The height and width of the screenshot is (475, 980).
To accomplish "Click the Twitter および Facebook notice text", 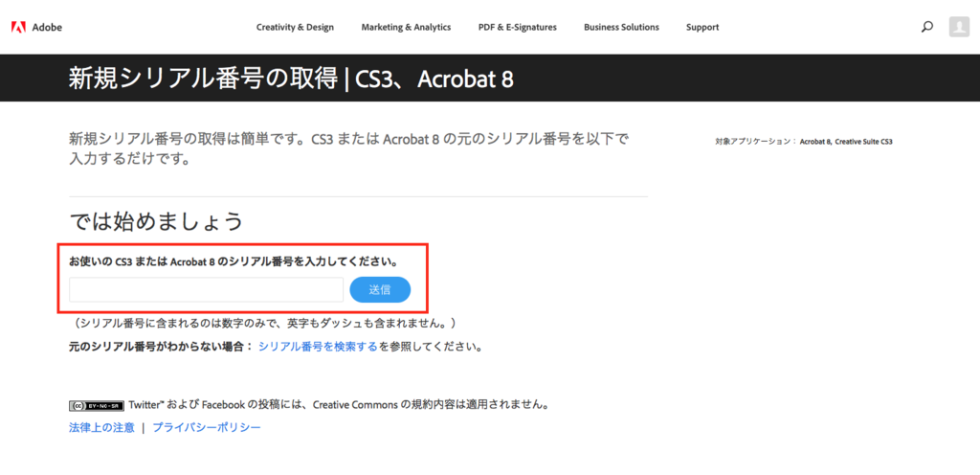I will pos(340,405).
